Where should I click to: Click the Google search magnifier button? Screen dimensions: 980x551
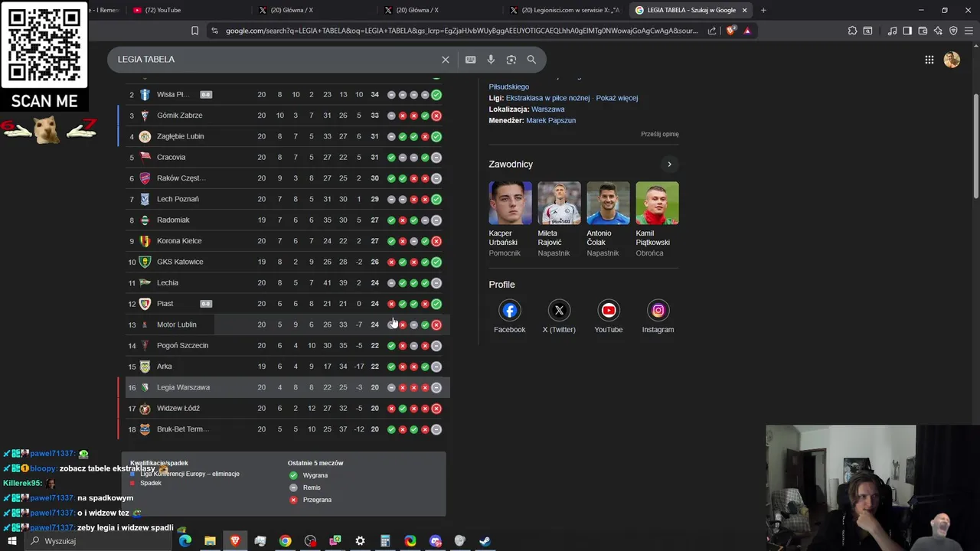(x=531, y=60)
